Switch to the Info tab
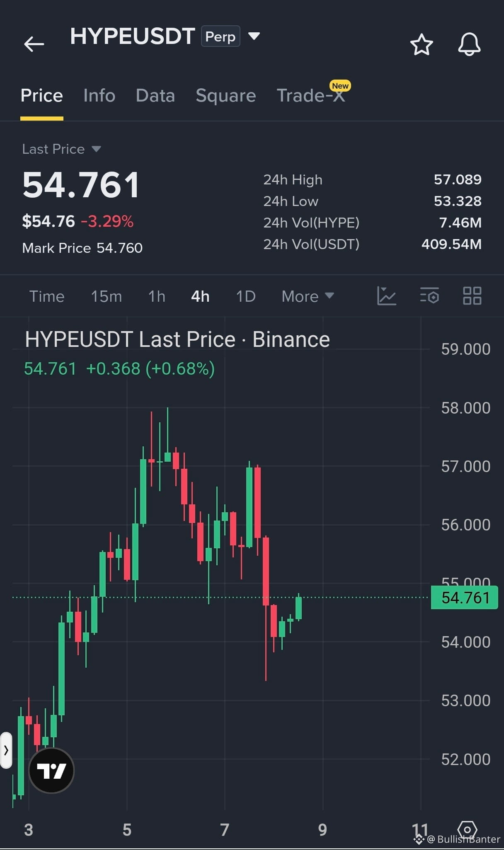 point(99,96)
